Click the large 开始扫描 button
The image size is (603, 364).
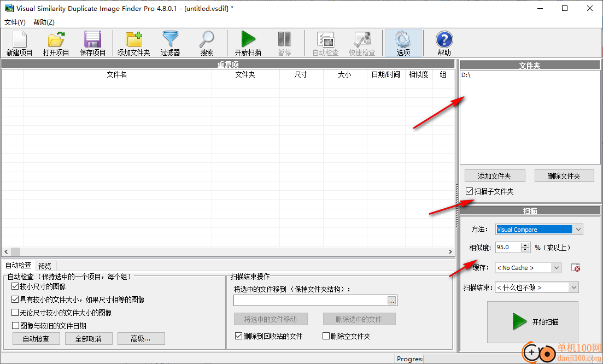[x=532, y=322]
